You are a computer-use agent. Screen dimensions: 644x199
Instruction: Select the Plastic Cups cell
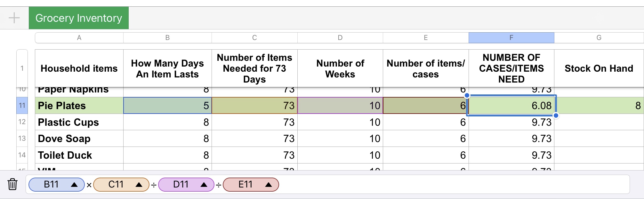79,122
